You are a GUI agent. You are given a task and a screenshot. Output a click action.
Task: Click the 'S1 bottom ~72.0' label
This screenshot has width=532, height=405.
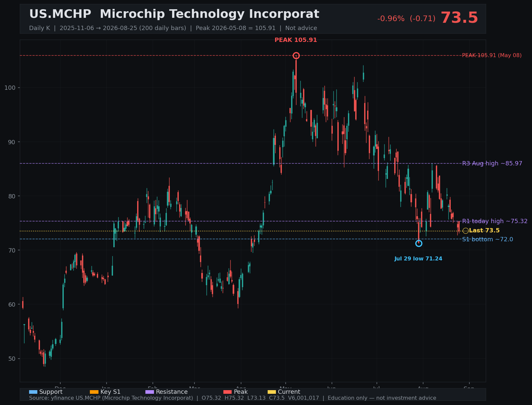point(487,239)
